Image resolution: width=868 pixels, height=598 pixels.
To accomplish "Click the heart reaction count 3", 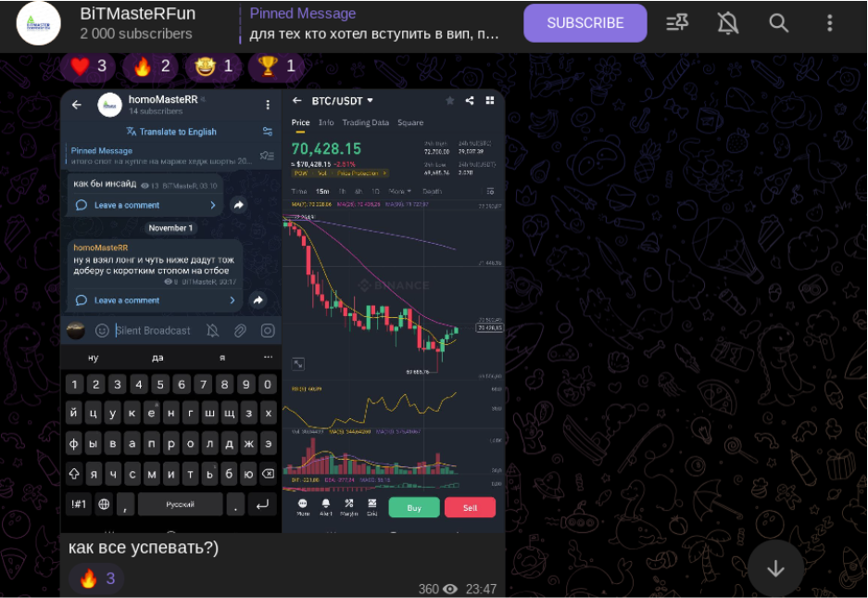I will tap(102, 66).
